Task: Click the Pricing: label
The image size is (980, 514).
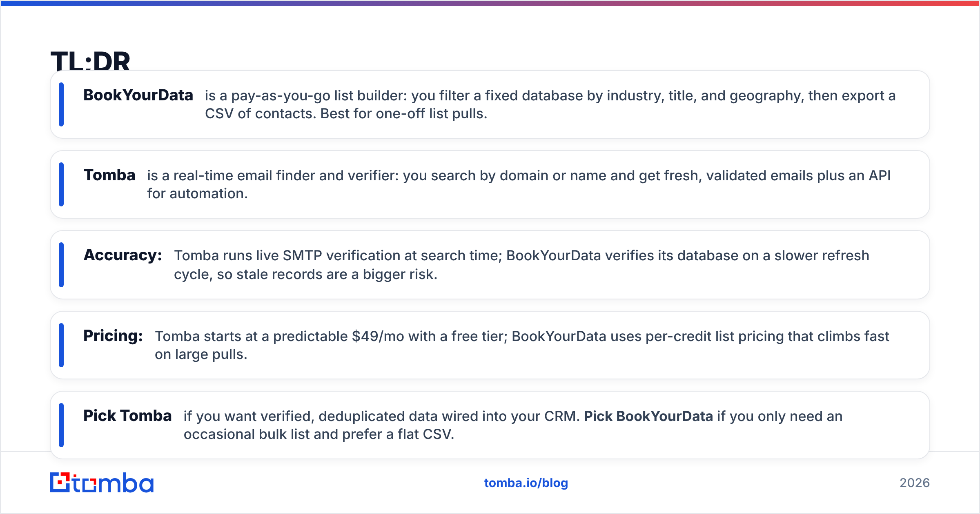Action: (x=113, y=336)
